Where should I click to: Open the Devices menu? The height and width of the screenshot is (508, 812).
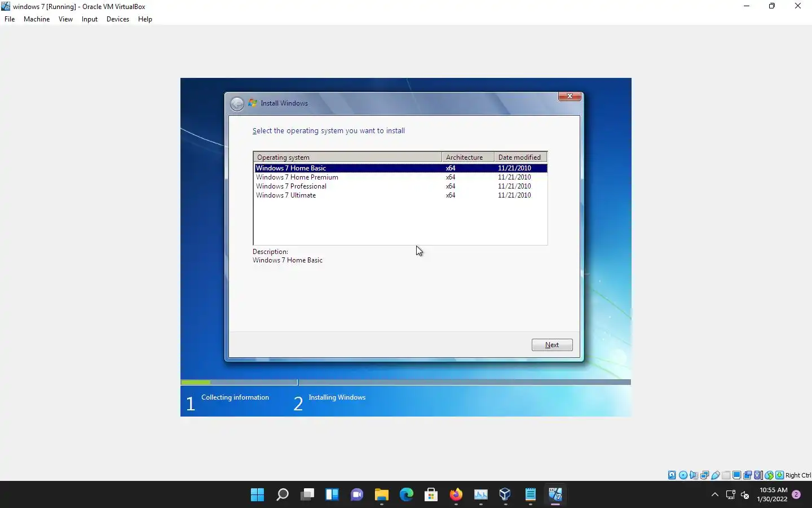[x=118, y=19]
